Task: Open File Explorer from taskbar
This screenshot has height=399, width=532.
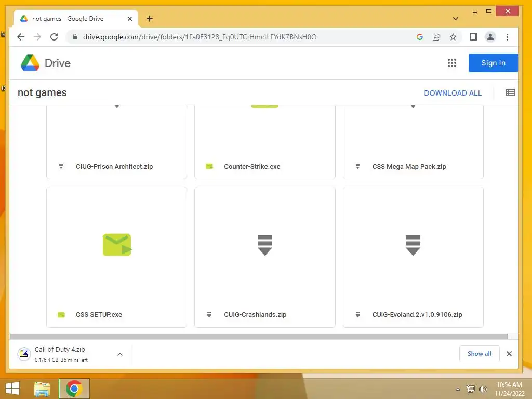Action: tap(42, 389)
